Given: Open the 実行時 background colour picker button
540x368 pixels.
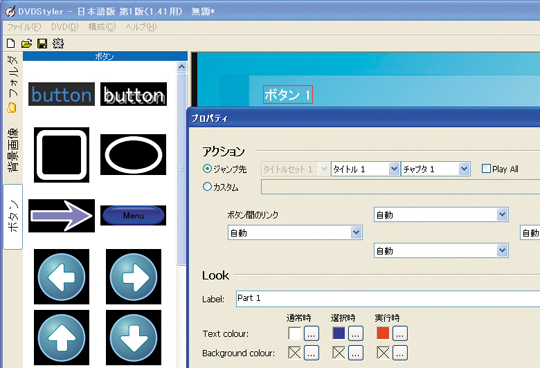Looking at the screenshot, I should pyautogui.click(x=400, y=353).
